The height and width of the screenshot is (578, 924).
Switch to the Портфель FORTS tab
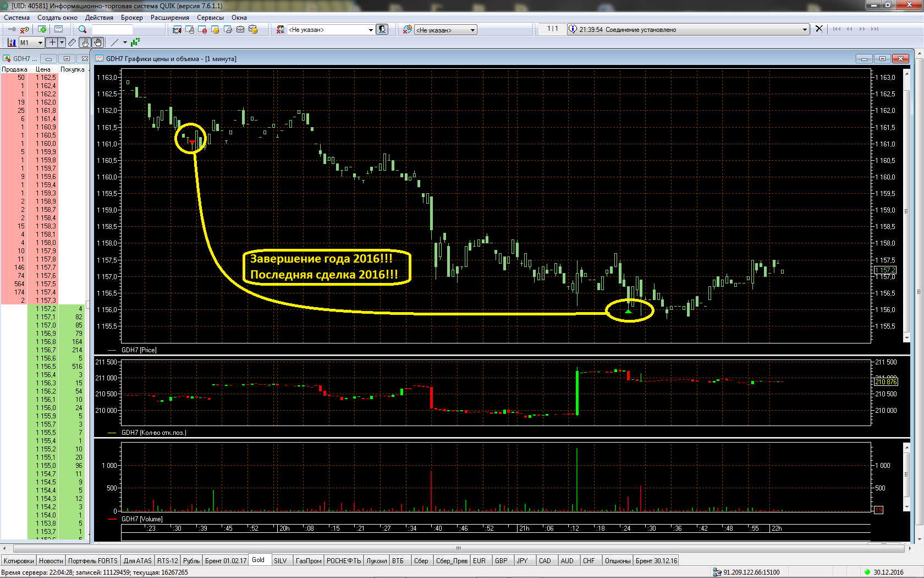click(x=93, y=560)
